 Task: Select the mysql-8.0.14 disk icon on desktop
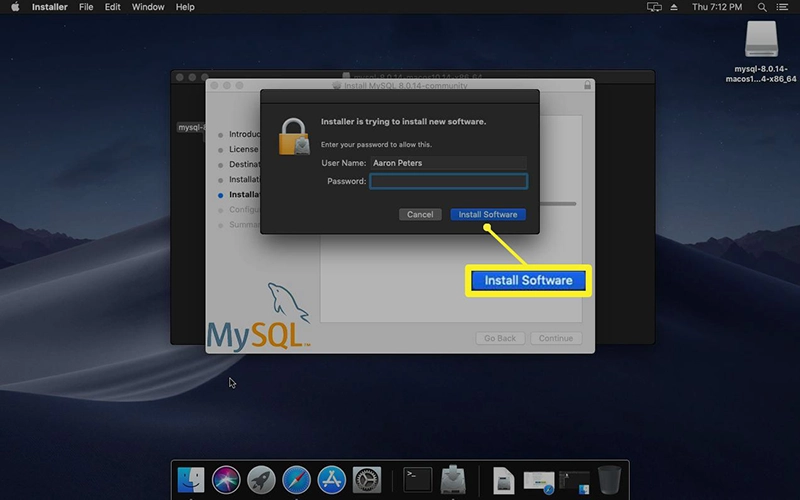(761, 39)
